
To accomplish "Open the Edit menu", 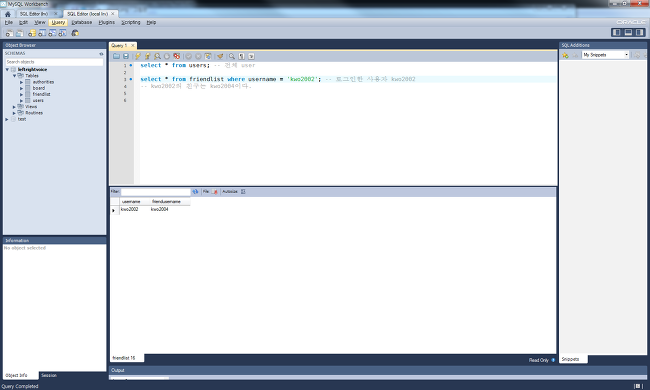I will pyautogui.click(x=24, y=22).
